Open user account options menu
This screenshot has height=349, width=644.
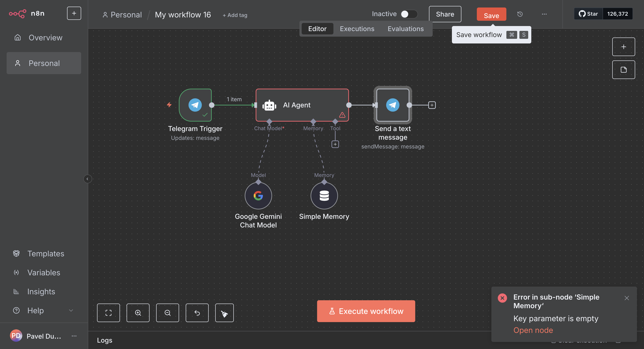74,336
